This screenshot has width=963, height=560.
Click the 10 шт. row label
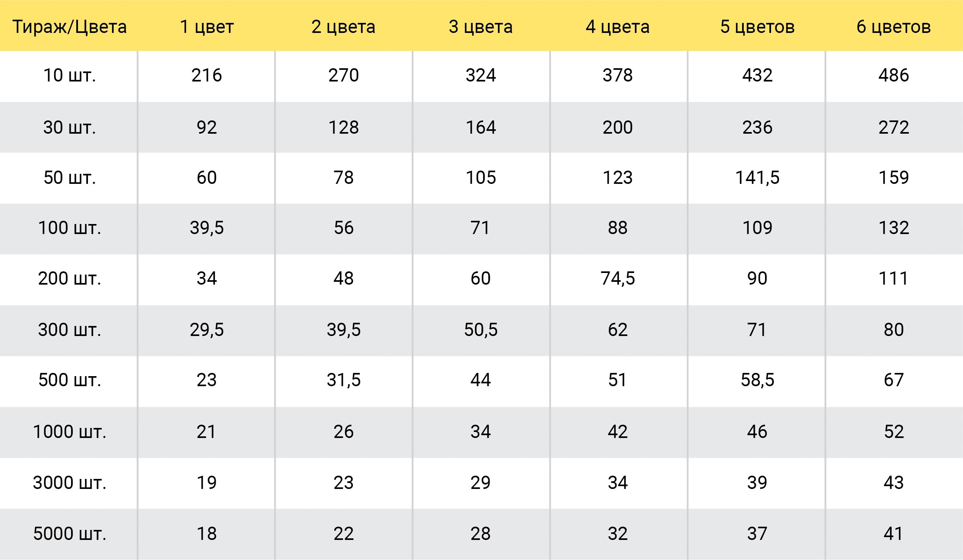(69, 75)
